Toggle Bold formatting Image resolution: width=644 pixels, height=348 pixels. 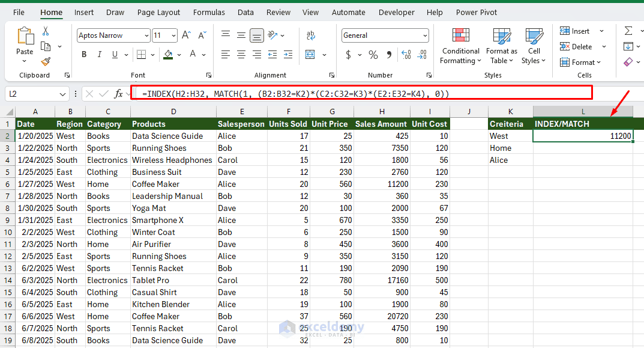pyautogui.click(x=84, y=54)
